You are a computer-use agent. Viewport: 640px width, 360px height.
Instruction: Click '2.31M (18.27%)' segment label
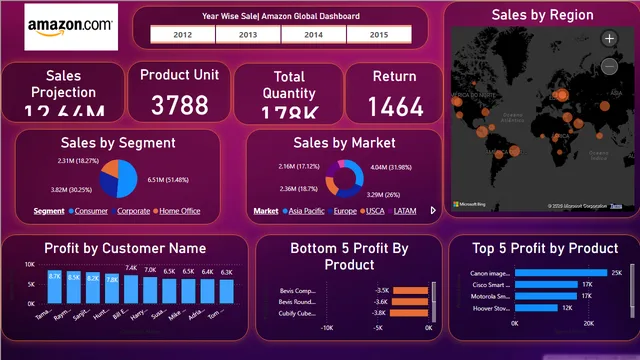point(78,161)
